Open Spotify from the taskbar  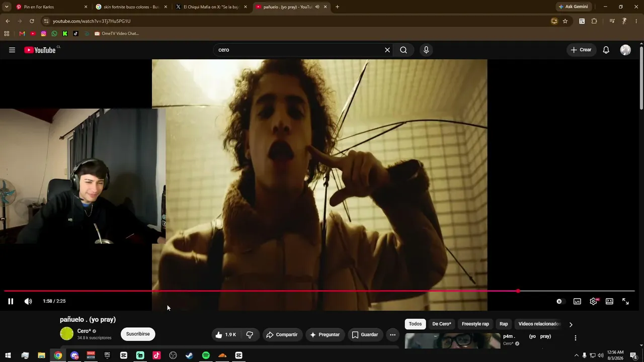coord(206,355)
